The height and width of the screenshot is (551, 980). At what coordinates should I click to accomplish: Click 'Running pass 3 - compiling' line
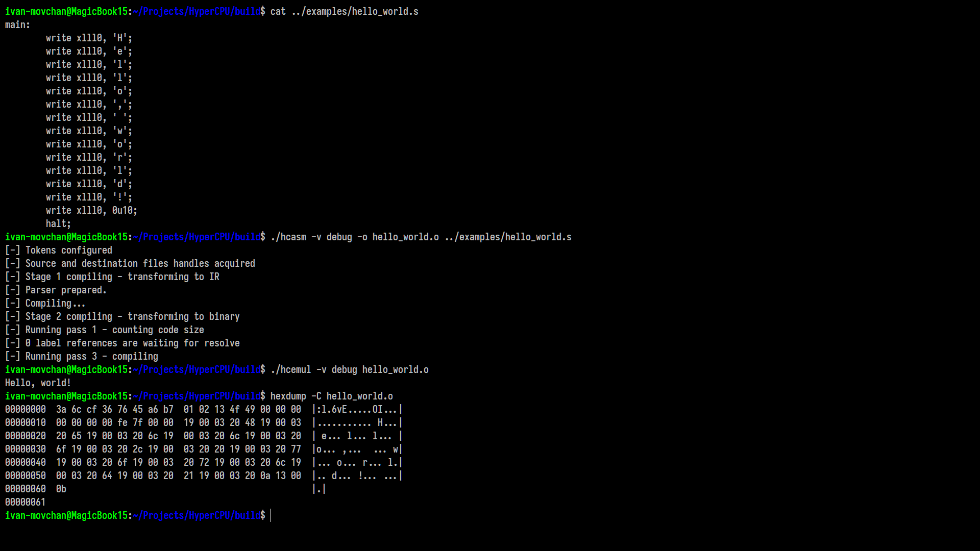91,356
